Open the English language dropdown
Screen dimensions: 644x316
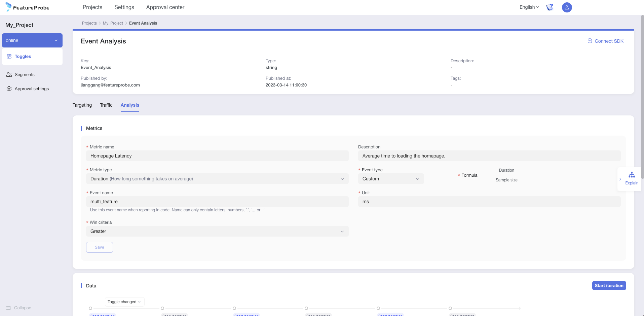pyautogui.click(x=529, y=7)
